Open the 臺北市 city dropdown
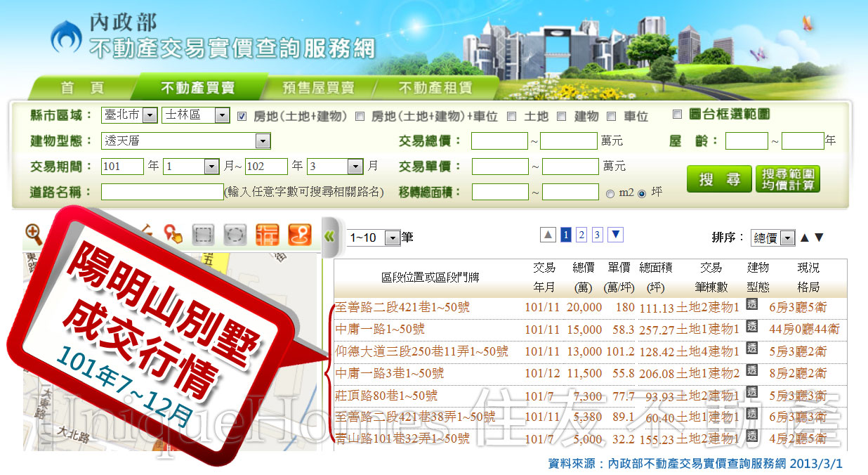The image size is (868, 475). (x=129, y=115)
